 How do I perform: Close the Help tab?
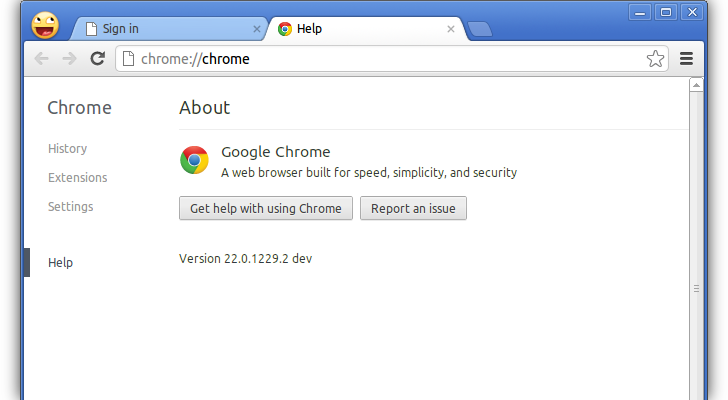click(450, 29)
